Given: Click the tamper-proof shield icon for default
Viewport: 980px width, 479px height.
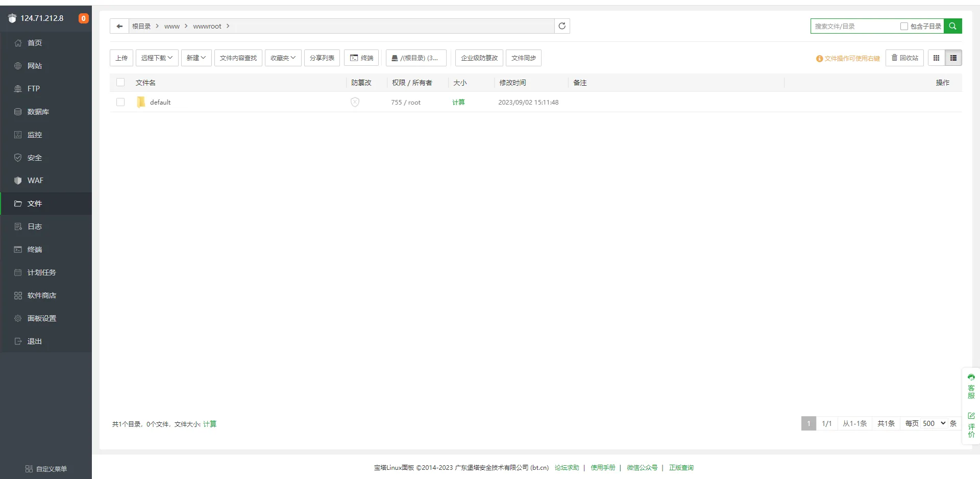Looking at the screenshot, I should (355, 102).
